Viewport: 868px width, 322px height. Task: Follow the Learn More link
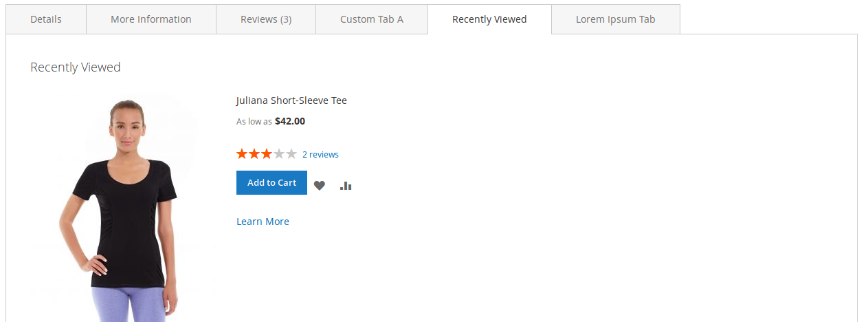pos(263,222)
